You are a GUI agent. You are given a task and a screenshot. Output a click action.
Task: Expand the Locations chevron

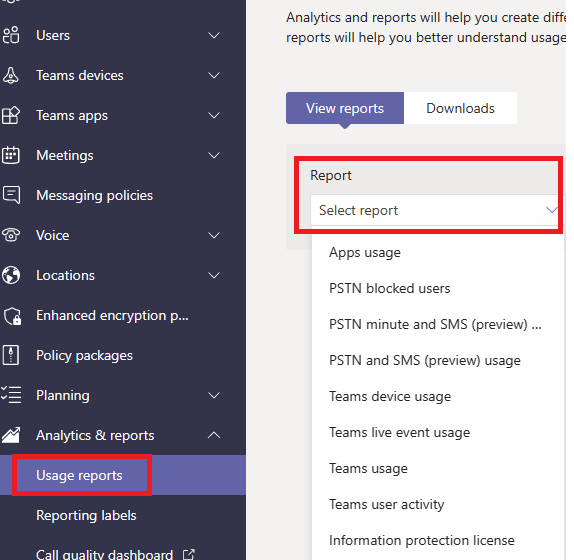214,275
